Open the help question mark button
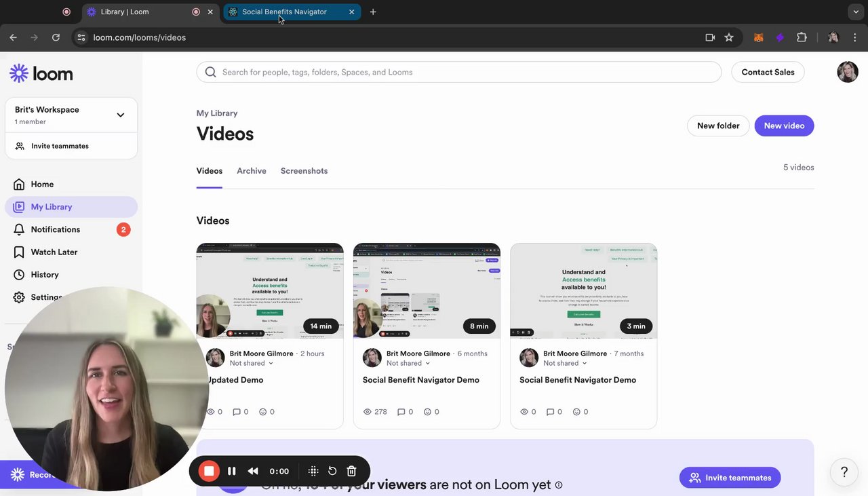Viewport: 868px width, 496px height. (x=844, y=472)
